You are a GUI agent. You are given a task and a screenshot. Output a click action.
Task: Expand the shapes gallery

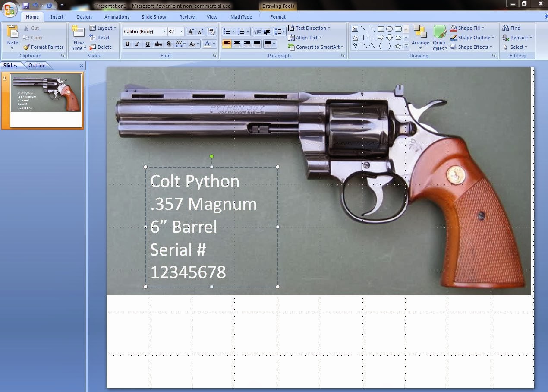coord(406,46)
